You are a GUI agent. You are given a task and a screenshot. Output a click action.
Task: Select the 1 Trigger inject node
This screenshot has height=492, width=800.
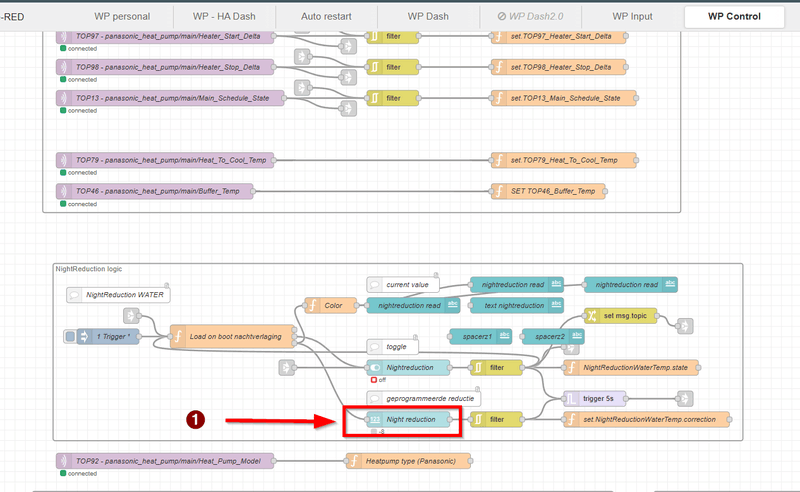tap(108, 336)
